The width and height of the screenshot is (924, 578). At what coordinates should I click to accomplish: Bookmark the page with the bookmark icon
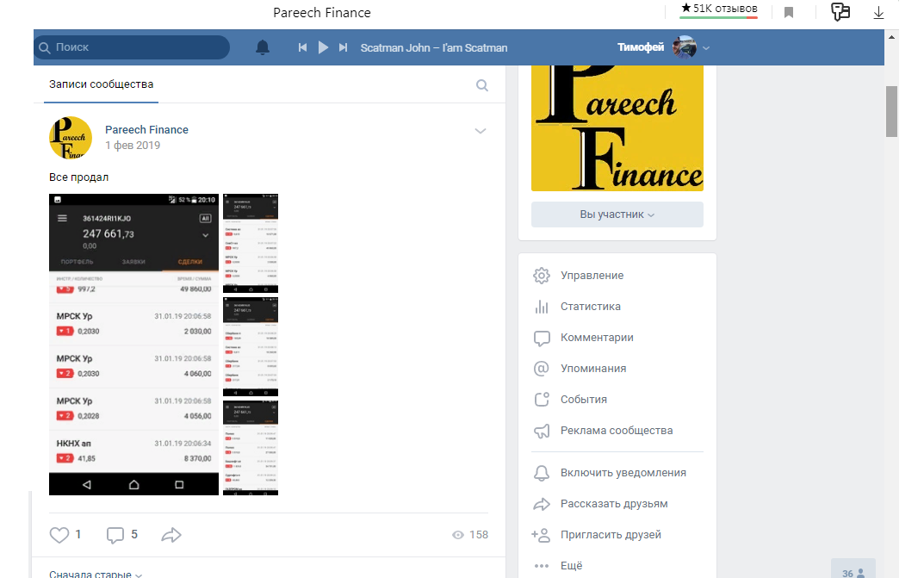pyautogui.click(x=789, y=12)
